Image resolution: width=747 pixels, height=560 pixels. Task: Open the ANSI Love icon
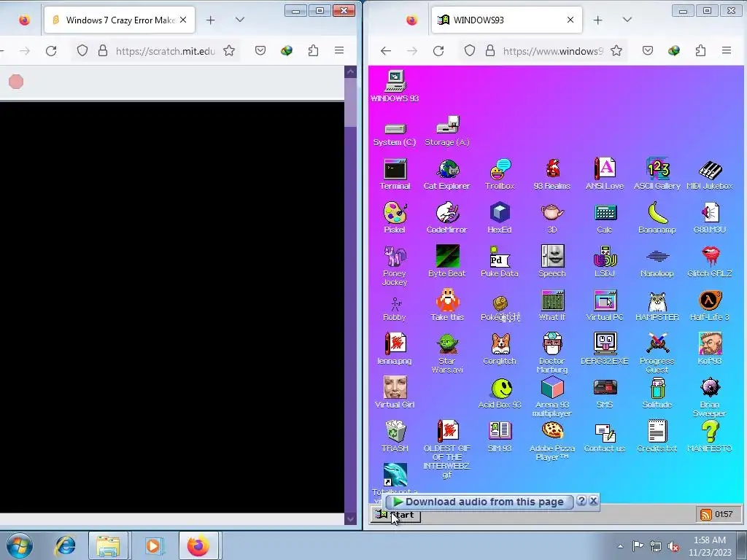click(605, 174)
